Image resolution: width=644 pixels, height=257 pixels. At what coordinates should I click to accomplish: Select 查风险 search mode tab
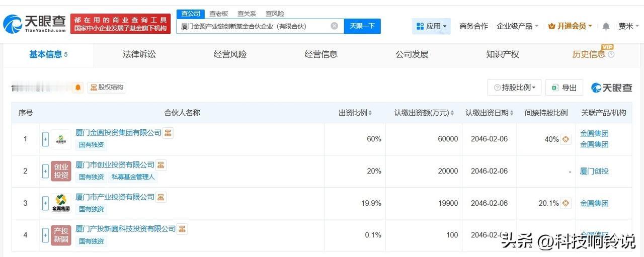click(275, 14)
